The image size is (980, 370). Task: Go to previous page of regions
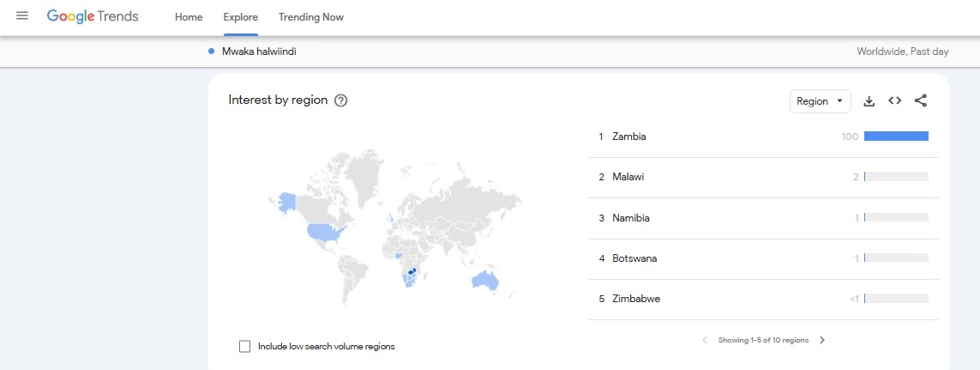tap(705, 340)
